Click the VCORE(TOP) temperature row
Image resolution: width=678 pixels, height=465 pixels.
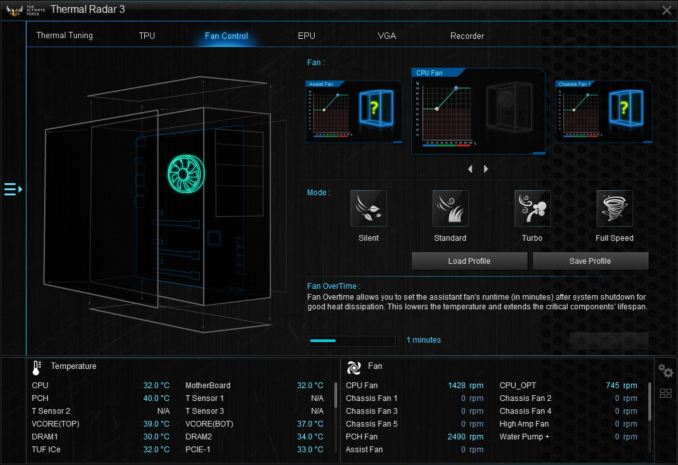100,424
